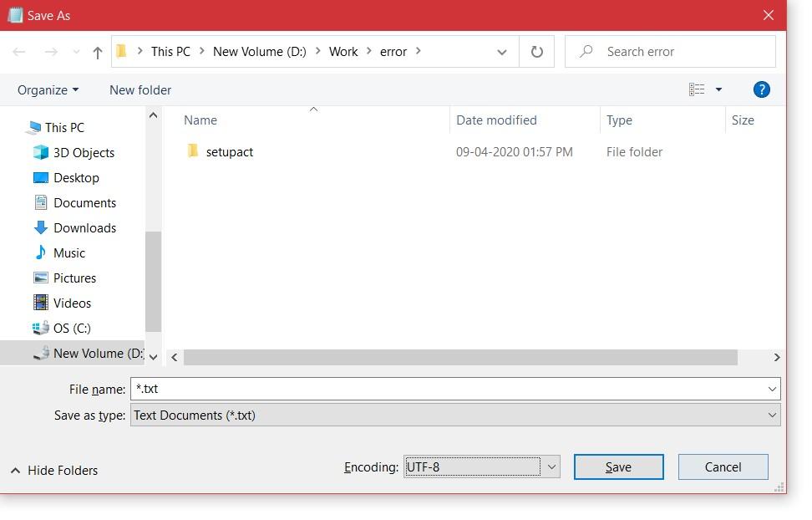The height and width of the screenshot is (520, 812).
Task: Open Videos in the navigation pane
Action: (72, 303)
